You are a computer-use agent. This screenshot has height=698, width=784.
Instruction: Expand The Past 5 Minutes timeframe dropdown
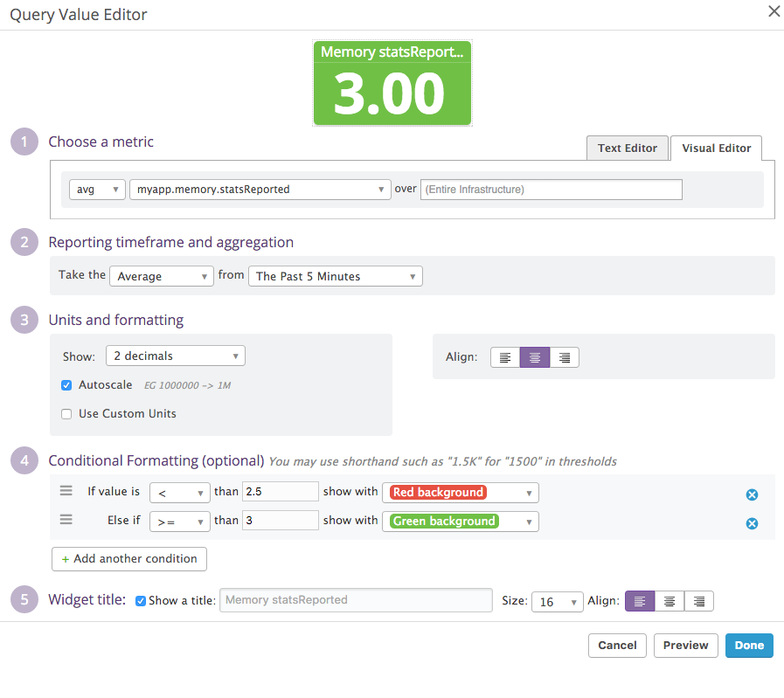335,276
